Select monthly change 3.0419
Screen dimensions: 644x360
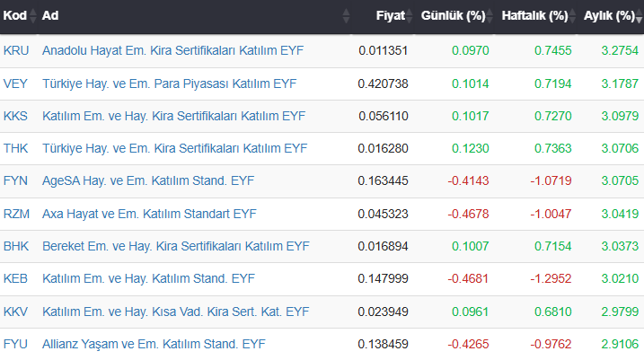tap(620, 214)
